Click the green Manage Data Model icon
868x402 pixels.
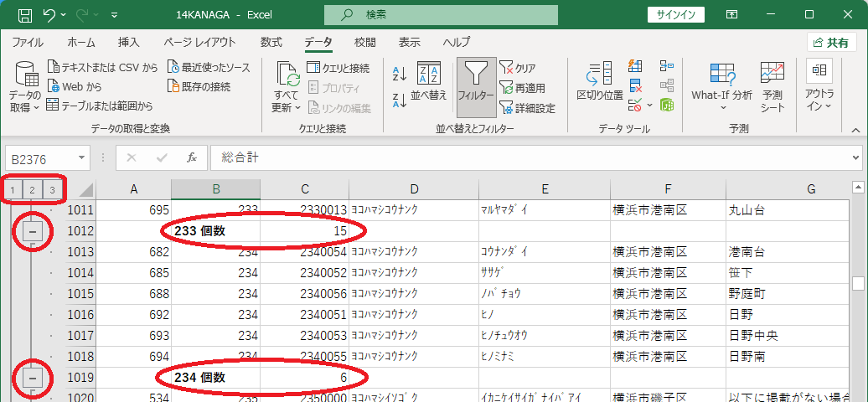point(667,104)
